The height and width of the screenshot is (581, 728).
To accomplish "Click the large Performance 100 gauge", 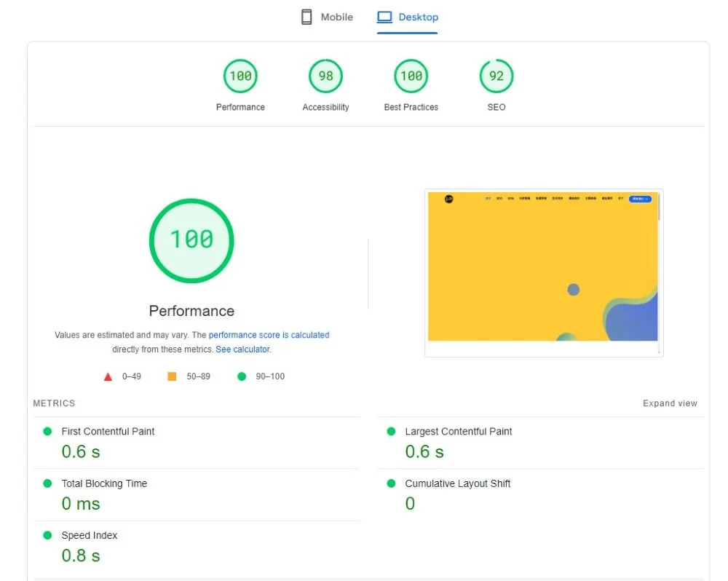I will click(191, 240).
